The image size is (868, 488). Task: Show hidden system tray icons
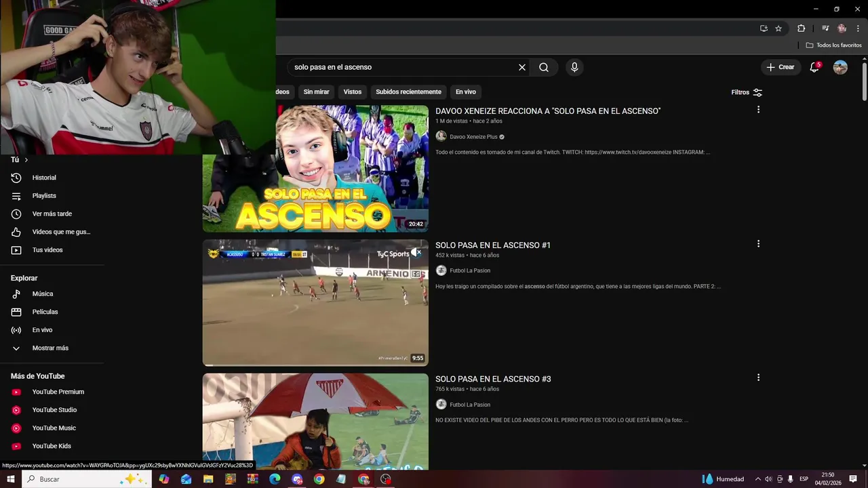(x=757, y=479)
